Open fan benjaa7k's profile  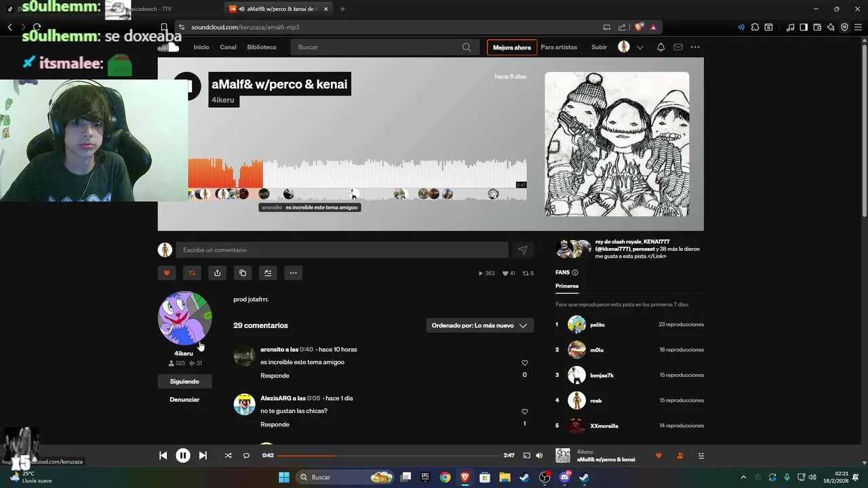pyautogui.click(x=601, y=375)
